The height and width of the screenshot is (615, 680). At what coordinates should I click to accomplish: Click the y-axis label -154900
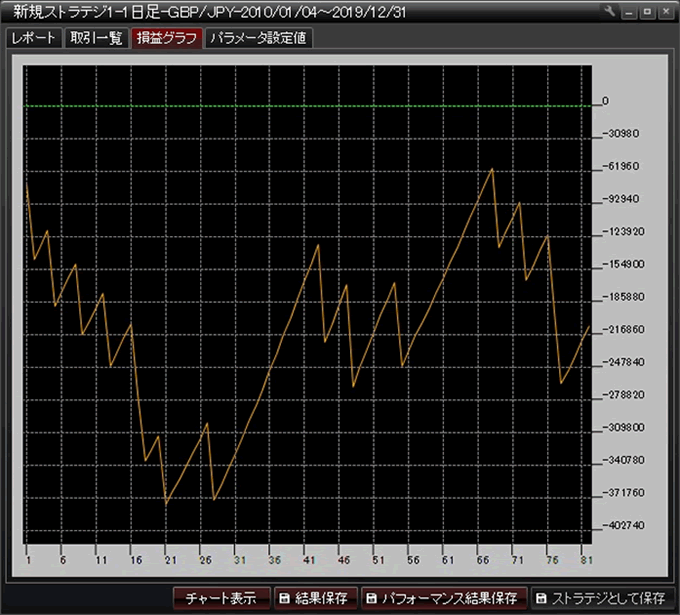click(x=624, y=264)
